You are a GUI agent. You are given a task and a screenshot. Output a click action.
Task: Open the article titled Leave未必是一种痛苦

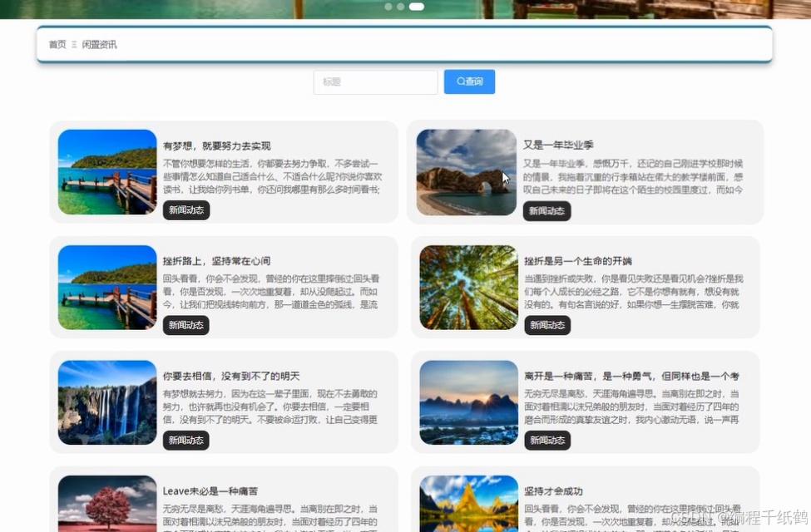coord(210,491)
